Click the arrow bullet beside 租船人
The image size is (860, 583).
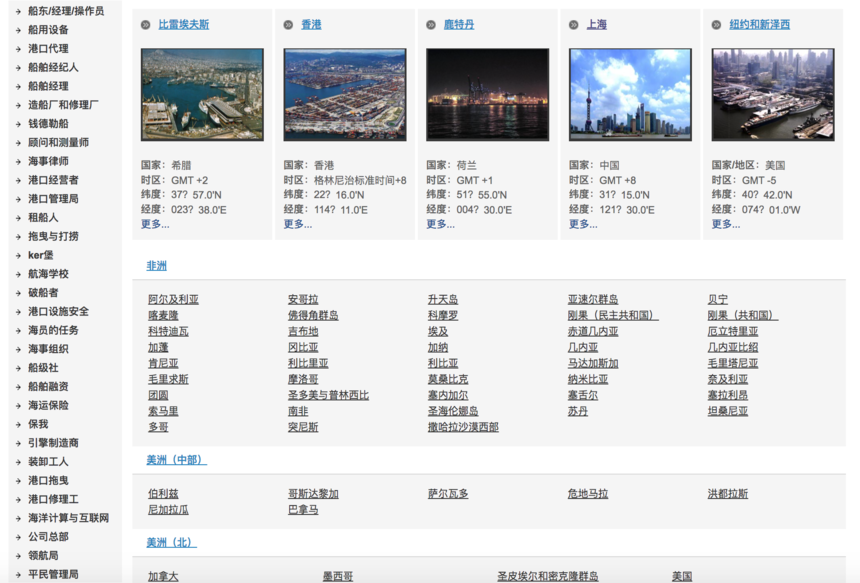click(x=18, y=218)
